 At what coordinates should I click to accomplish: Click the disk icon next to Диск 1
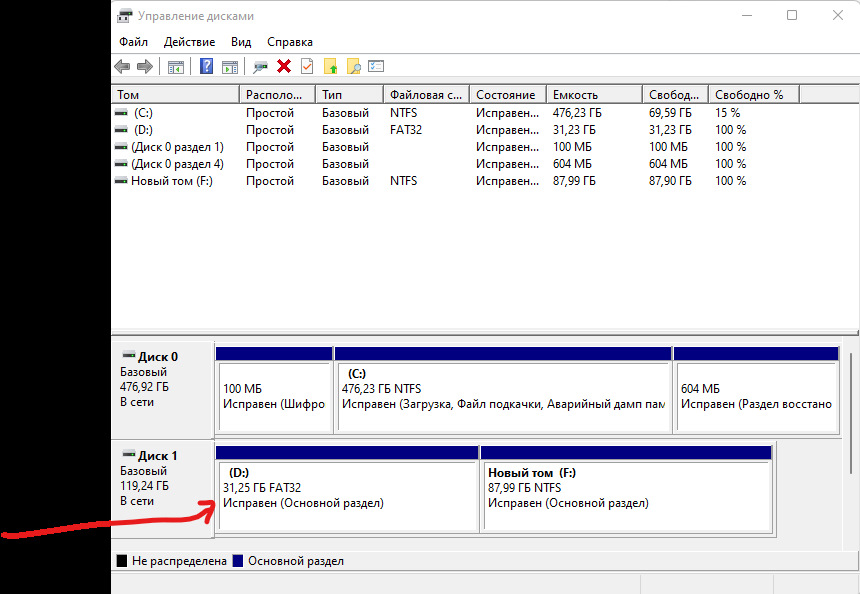(x=128, y=454)
